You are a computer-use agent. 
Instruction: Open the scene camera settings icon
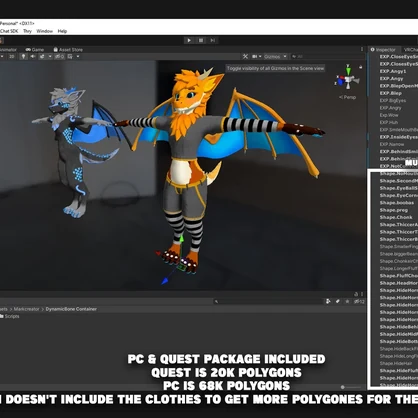(x=255, y=57)
